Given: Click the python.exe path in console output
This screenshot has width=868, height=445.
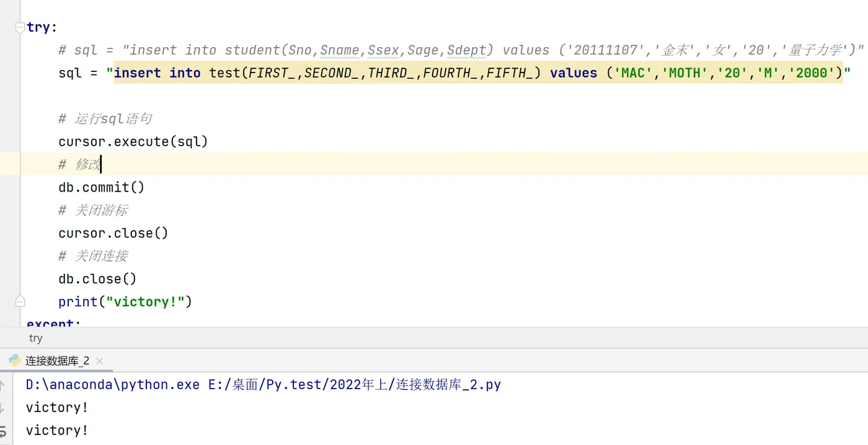Looking at the screenshot, I should (x=113, y=385).
